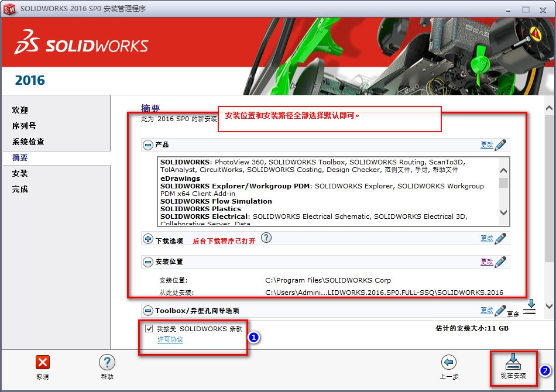The image size is (556, 392).
Task: Select 安装 step in sidebar
Action: [x=20, y=173]
